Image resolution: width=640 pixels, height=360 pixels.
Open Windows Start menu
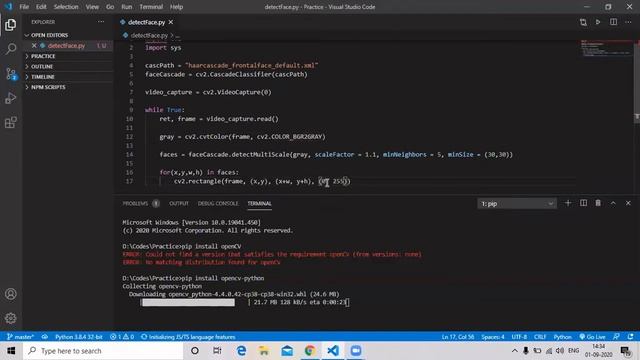[x=11, y=351]
